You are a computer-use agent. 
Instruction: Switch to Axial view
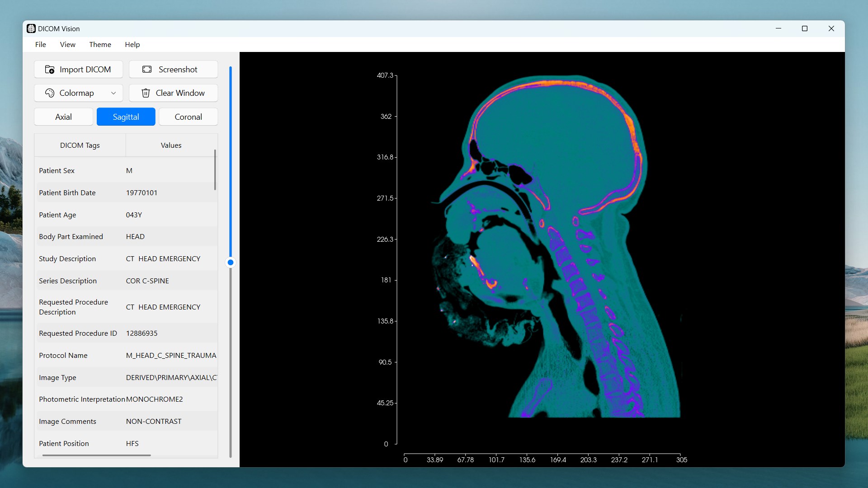tap(63, 117)
